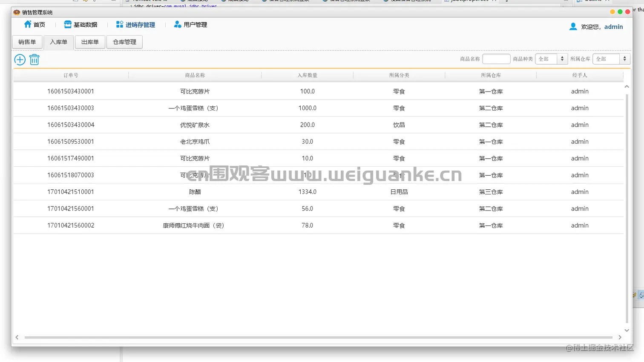Viewport: 644px width, 362px height.
Task: Click the 陈醋 product cell
Action: (x=195, y=192)
